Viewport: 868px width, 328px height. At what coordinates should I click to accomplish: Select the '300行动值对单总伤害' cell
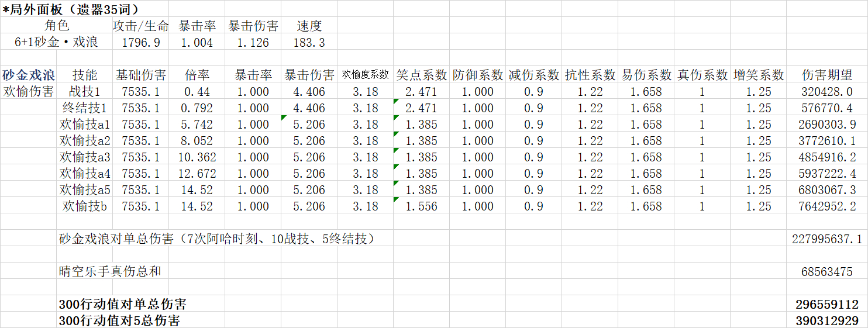click(123, 304)
